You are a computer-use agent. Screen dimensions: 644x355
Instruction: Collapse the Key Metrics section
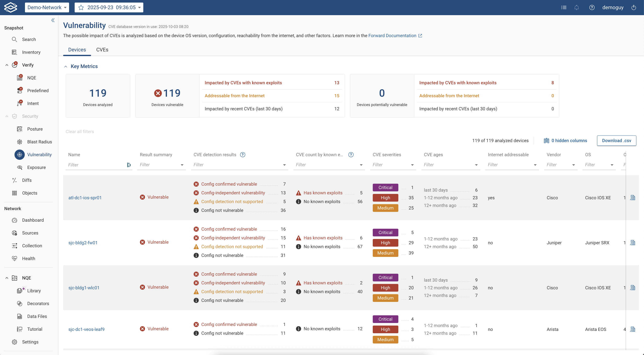[x=66, y=67]
